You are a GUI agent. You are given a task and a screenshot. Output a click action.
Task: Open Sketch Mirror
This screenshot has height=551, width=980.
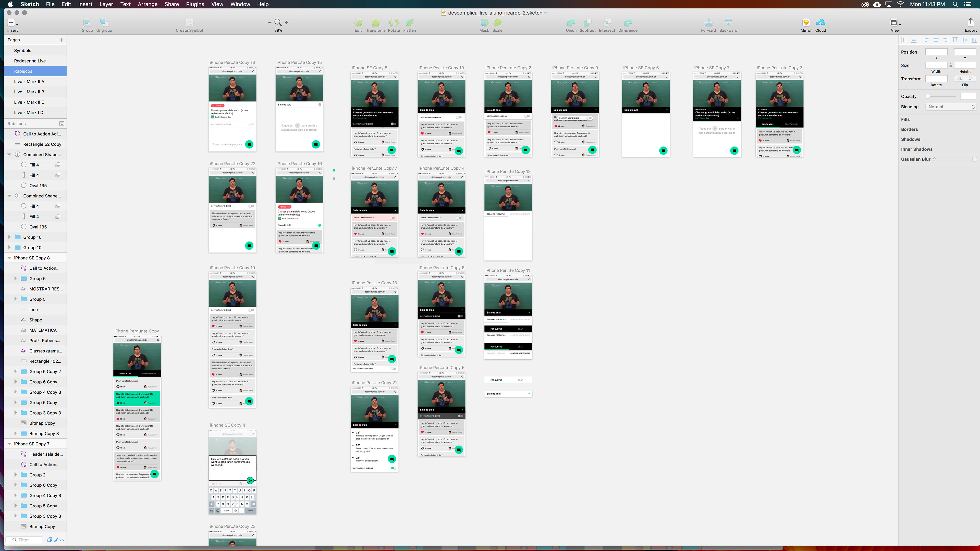(x=806, y=22)
